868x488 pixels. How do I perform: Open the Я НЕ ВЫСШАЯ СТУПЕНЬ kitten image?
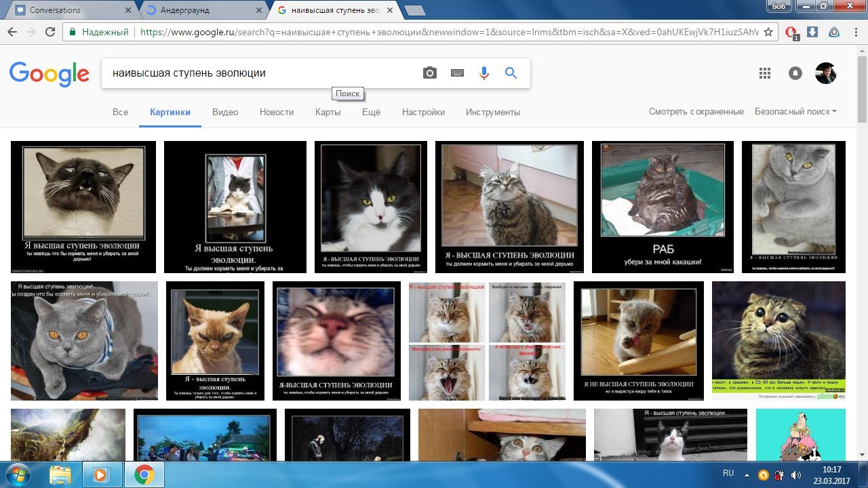(x=639, y=341)
